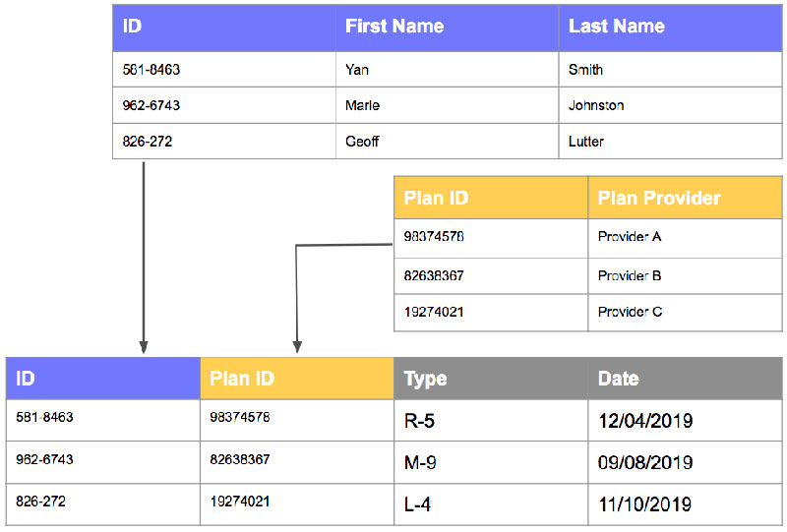Select the "Plan Provider" header cell
The width and height of the screenshot is (787, 532).
coord(659,198)
